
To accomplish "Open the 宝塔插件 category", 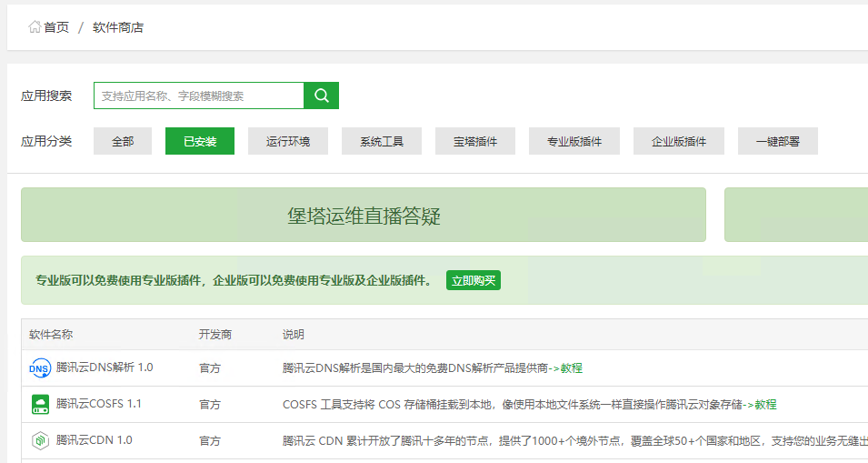I will click(475, 141).
